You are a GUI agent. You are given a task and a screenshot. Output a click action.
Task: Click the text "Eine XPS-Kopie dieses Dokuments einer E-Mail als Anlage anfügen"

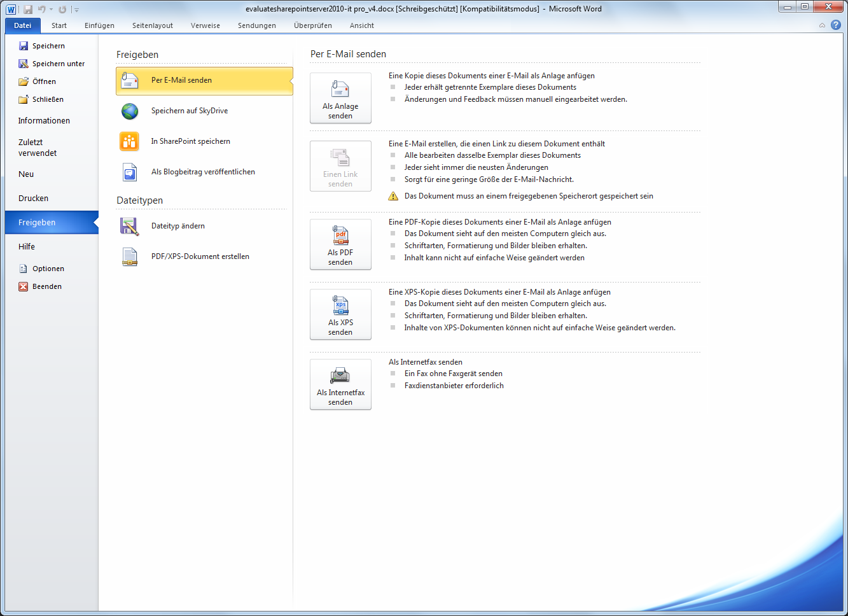(x=499, y=292)
